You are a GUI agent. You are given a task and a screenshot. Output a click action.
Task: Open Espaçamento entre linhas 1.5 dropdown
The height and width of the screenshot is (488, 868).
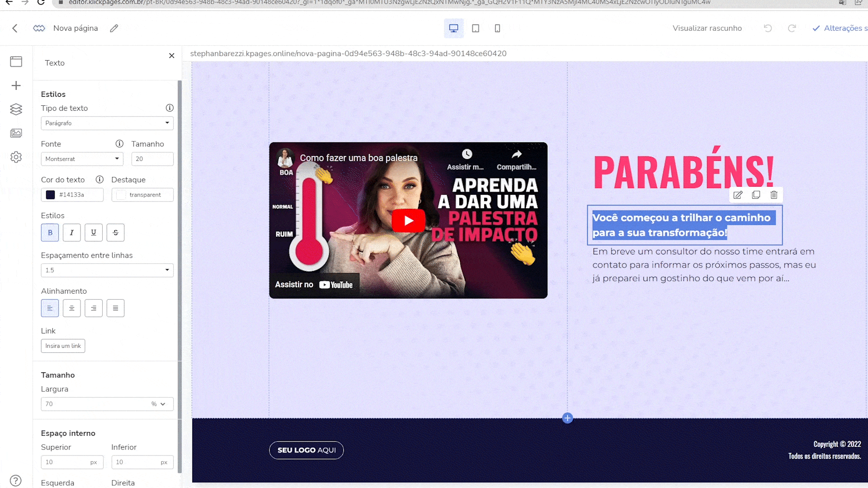(x=107, y=270)
